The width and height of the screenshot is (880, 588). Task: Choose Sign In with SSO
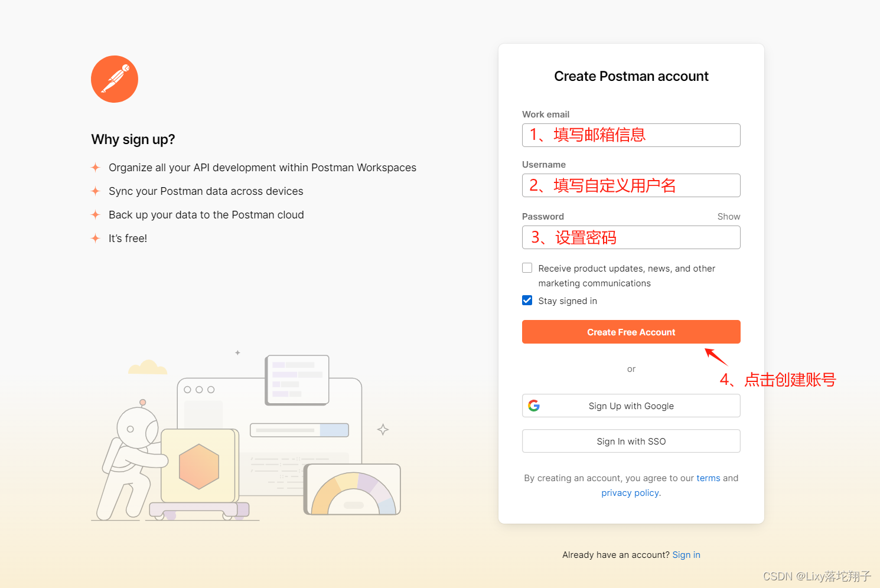click(631, 441)
